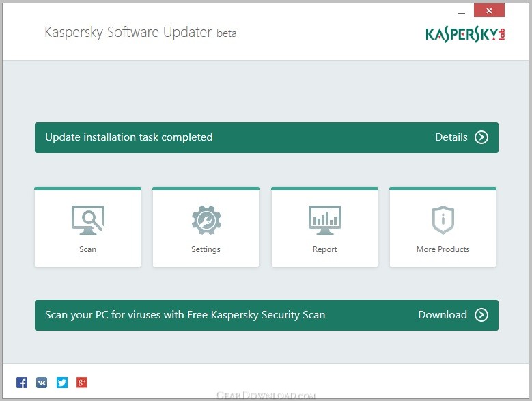Click the Details link text
532x401 pixels.
451,137
